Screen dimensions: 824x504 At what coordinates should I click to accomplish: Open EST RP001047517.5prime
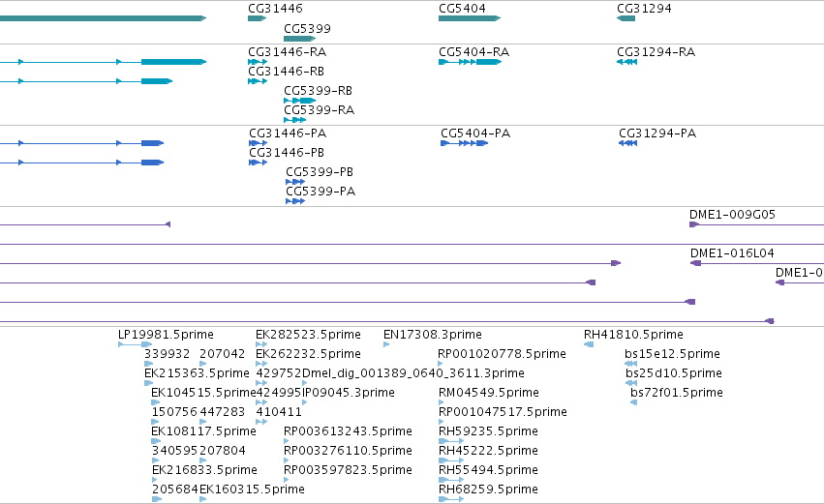coord(503,413)
